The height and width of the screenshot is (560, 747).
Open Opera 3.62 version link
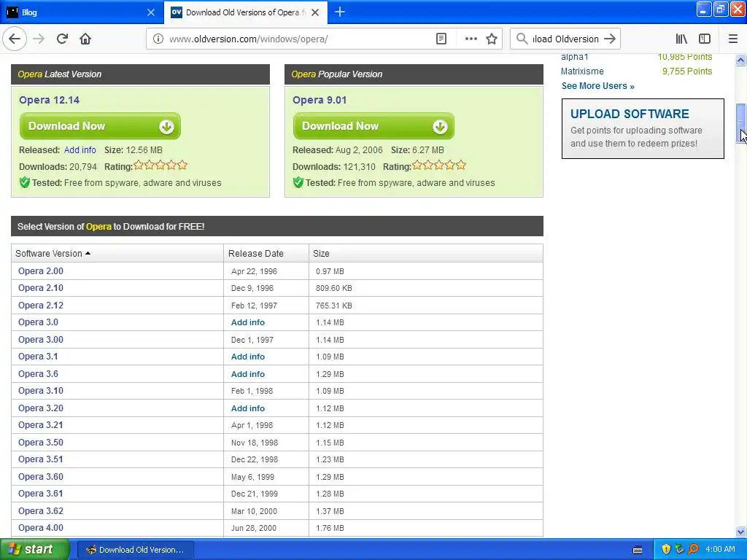coord(41,511)
